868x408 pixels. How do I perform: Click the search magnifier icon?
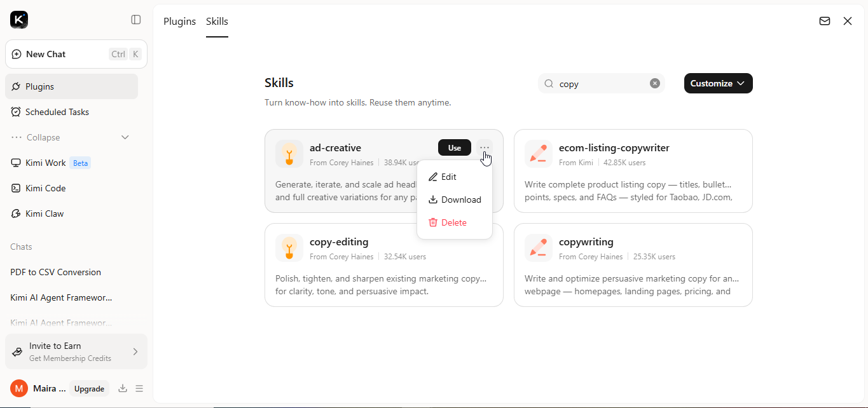coord(549,83)
